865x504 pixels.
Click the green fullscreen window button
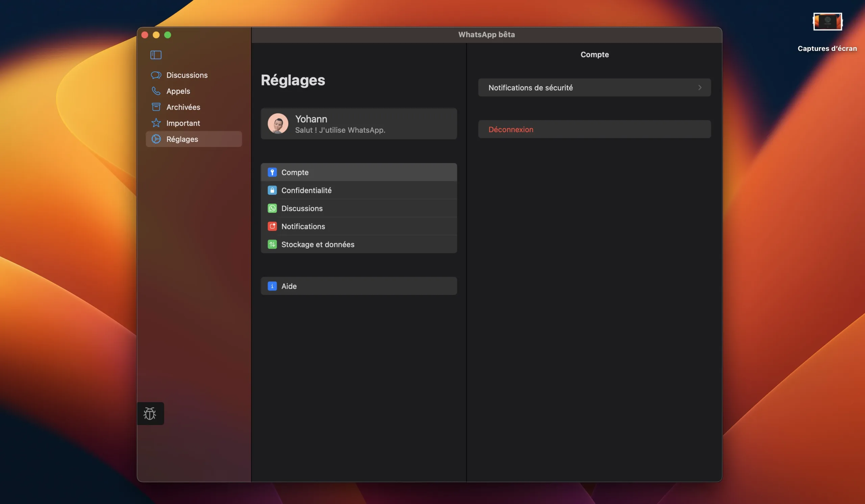coord(168,35)
